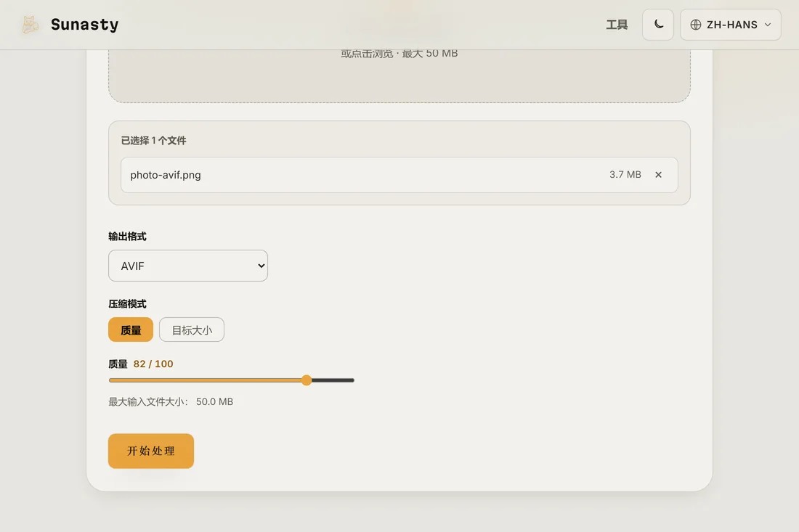Image resolution: width=799 pixels, height=532 pixels.
Task: Open the 工具 menu
Action: [617, 25]
